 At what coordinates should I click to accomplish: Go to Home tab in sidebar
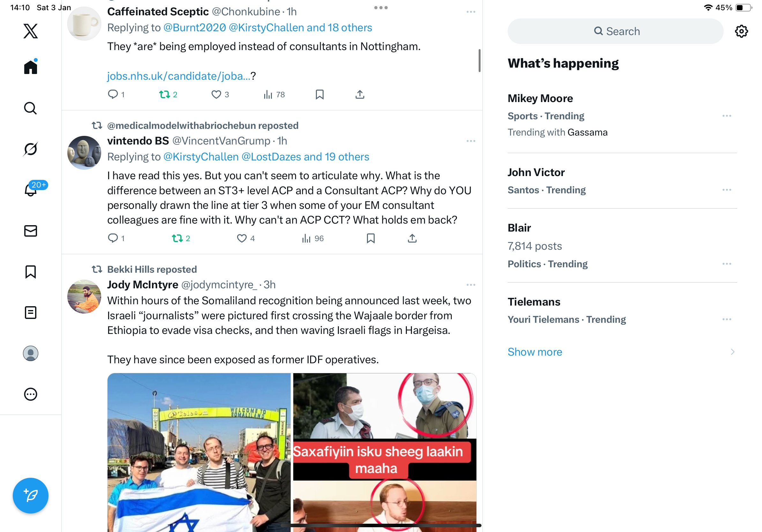click(31, 67)
